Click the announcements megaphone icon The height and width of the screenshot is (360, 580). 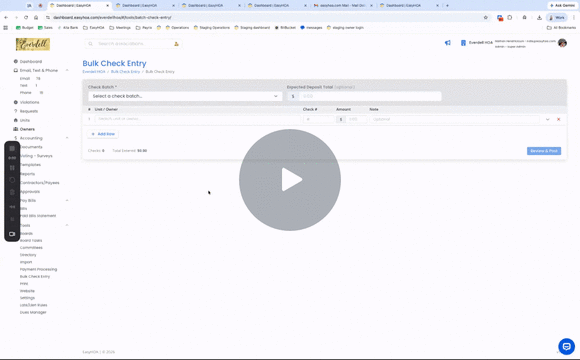tap(448, 43)
